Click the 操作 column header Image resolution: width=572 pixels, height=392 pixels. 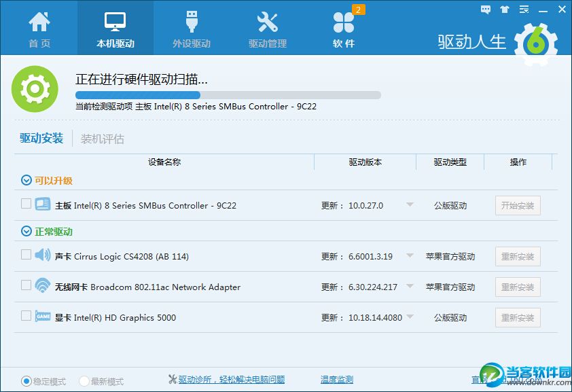[x=518, y=162]
